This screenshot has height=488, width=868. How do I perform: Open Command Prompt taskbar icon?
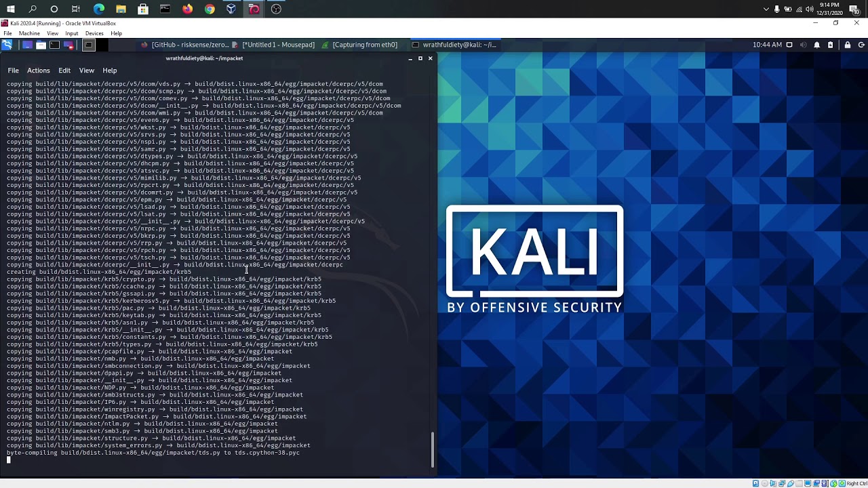tap(165, 9)
